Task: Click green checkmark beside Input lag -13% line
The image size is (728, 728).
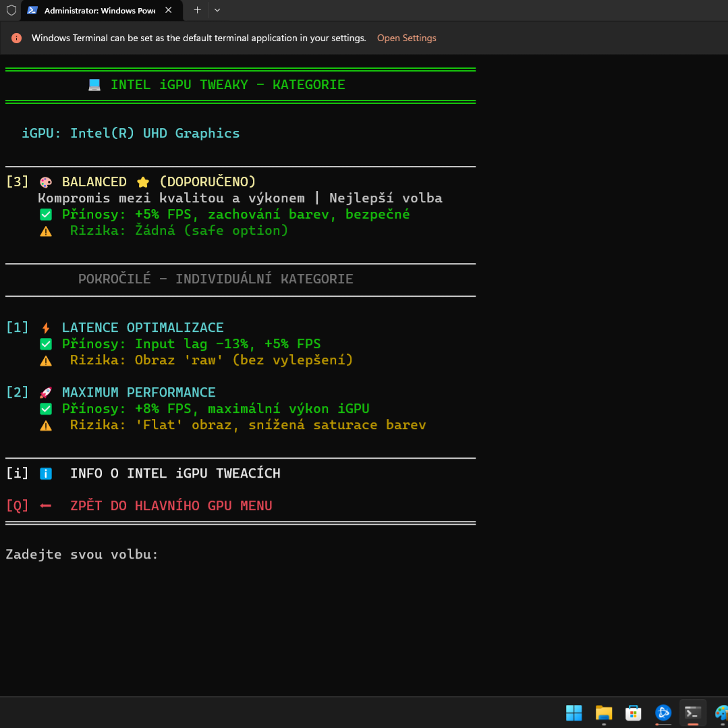Action: point(46,344)
